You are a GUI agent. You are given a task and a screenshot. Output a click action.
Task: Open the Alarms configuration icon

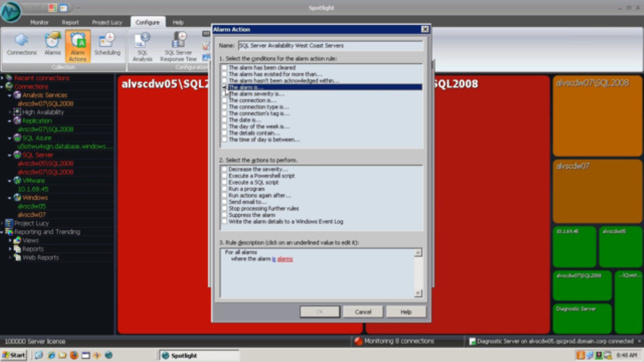pos(52,45)
